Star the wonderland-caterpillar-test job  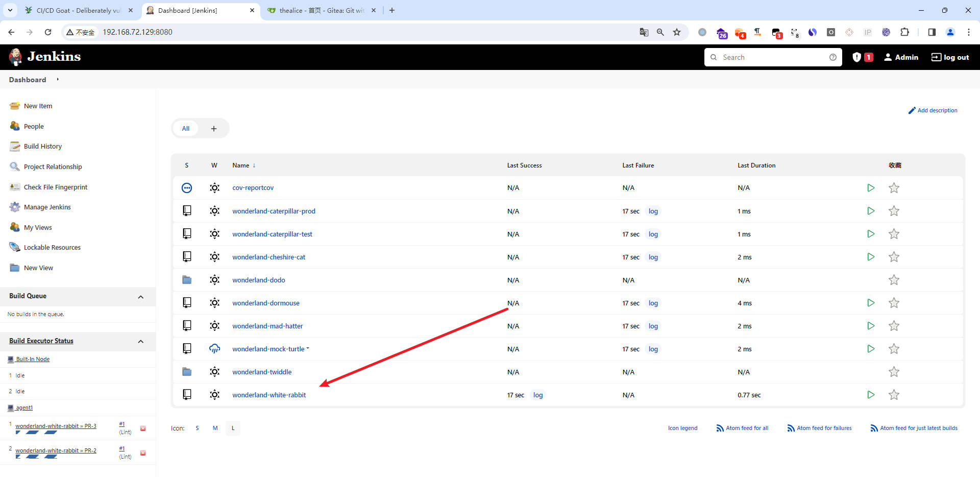pos(894,234)
